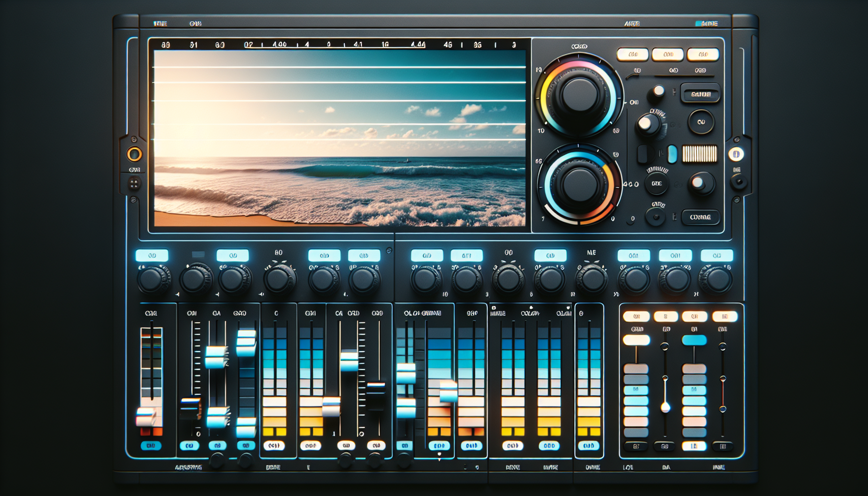Viewport: 868px width, 496px height.
Task: Click the rightmost knob in the knob row
Action: (716, 279)
